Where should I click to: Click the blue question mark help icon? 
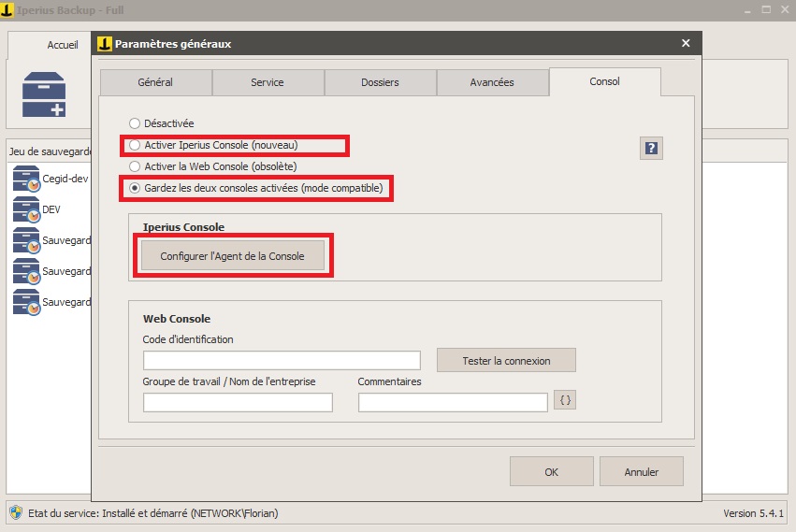651,149
